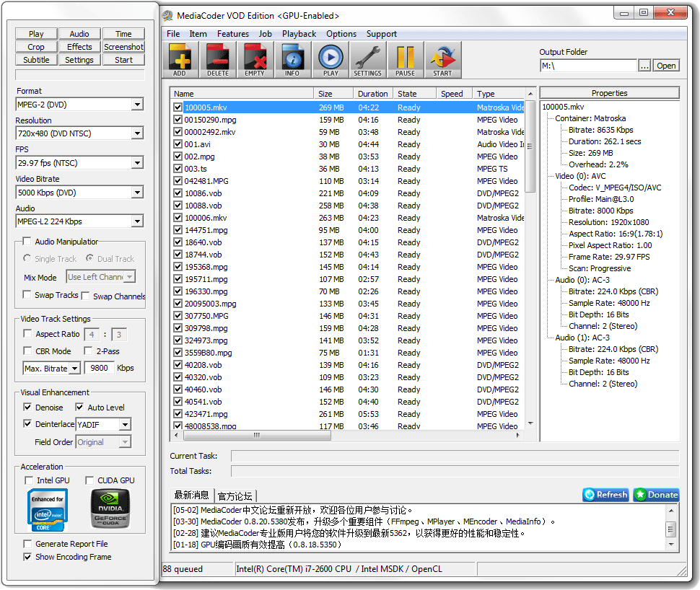The width and height of the screenshot is (700, 590).
Task: Click the file list vertical scrollbar thumb
Action: (x=530, y=146)
